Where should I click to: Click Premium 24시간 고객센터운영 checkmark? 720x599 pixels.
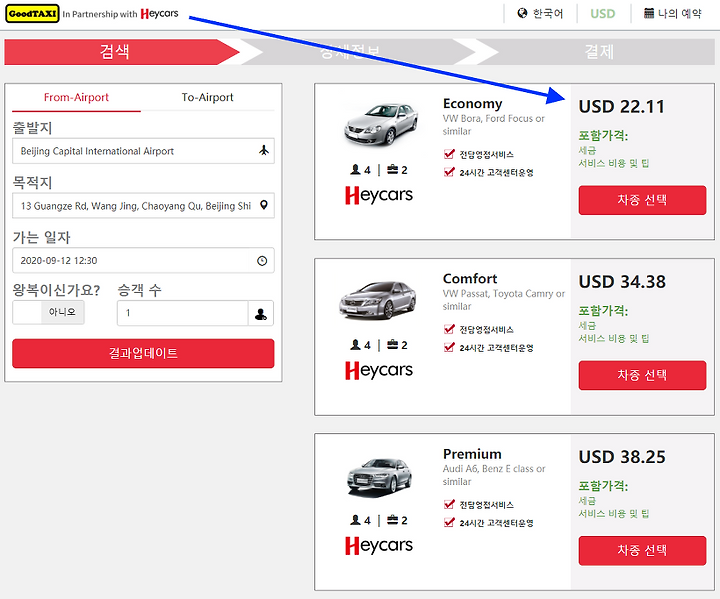(x=449, y=522)
